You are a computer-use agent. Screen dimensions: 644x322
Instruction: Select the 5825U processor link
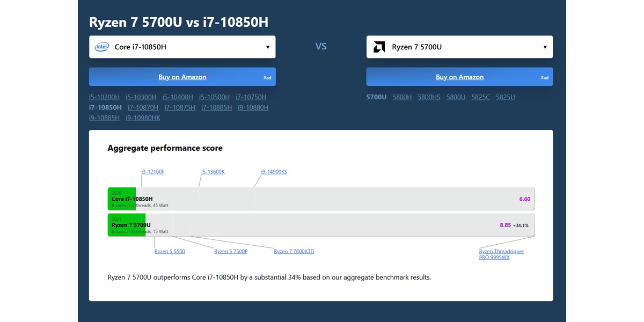coord(505,97)
